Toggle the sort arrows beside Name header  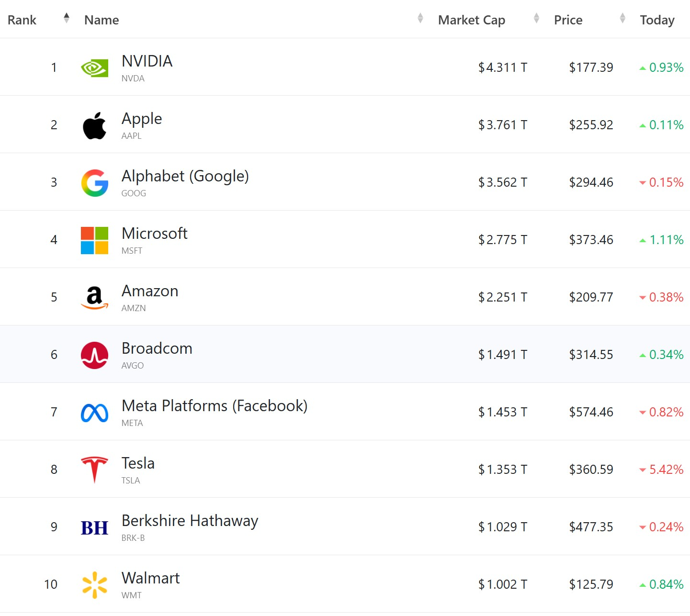420,19
